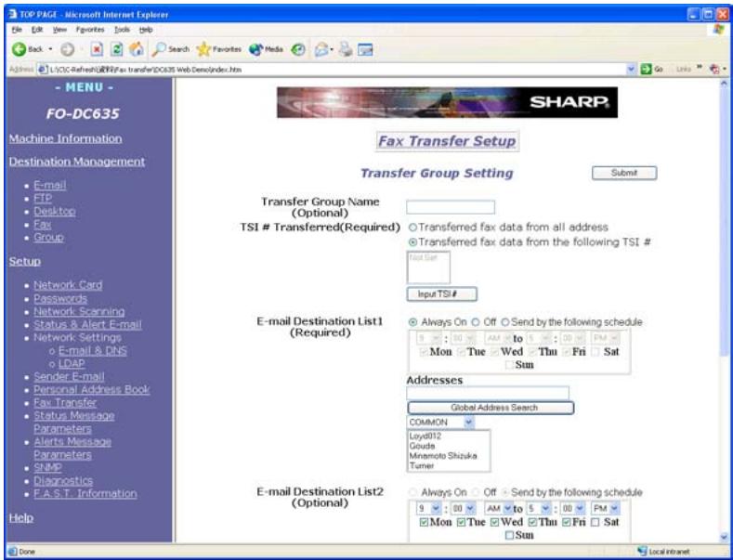Open Favorites star in toolbar
This screenshot has height=560, width=733.
click(x=218, y=49)
